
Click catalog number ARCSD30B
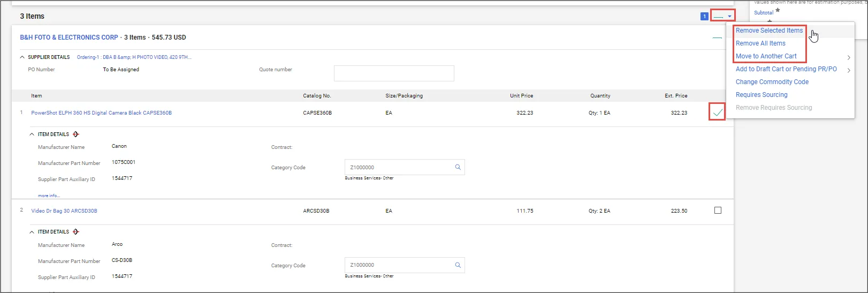point(316,211)
